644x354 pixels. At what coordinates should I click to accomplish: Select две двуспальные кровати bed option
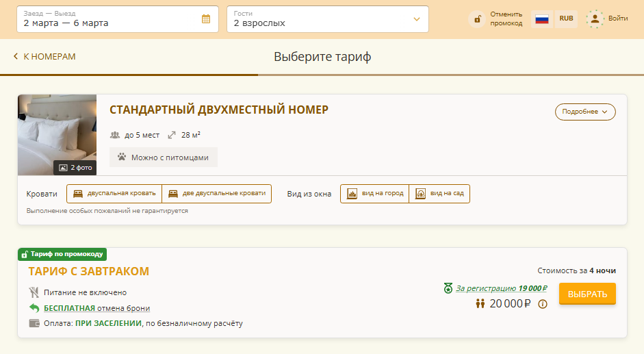[x=217, y=194]
